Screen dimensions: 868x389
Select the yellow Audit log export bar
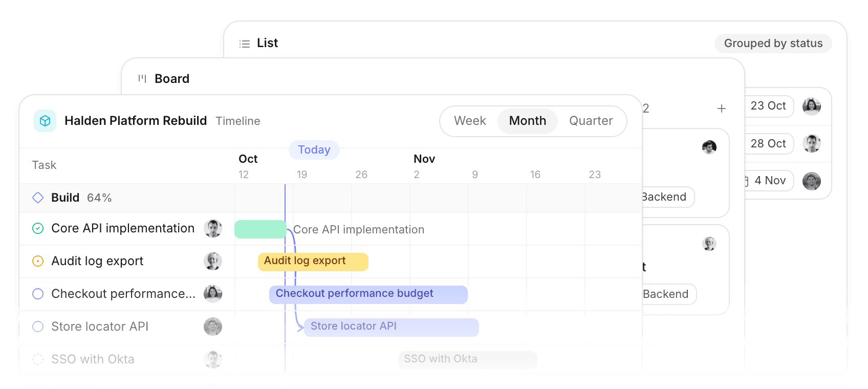click(x=313, y=262)
